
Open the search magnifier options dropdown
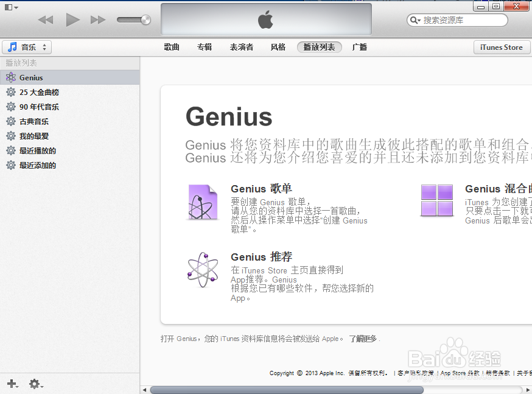click(x=415, y=20)
